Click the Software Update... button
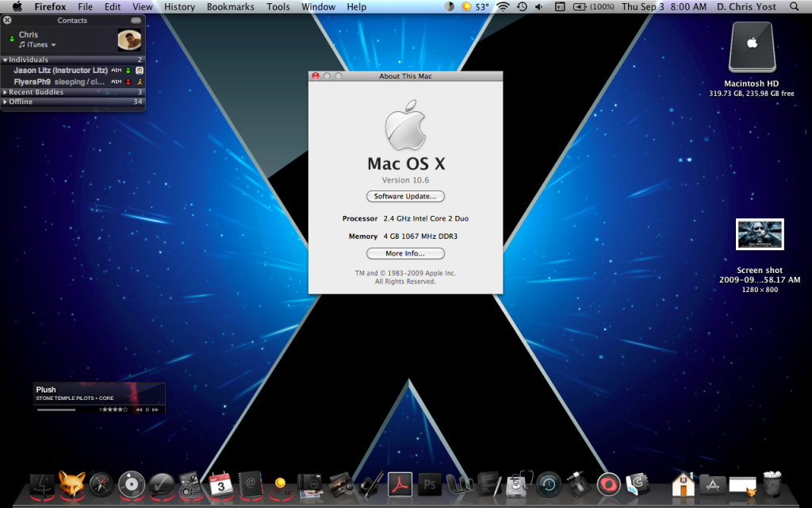The height and width of the screenshot is (508, 812). click(405, 197)
